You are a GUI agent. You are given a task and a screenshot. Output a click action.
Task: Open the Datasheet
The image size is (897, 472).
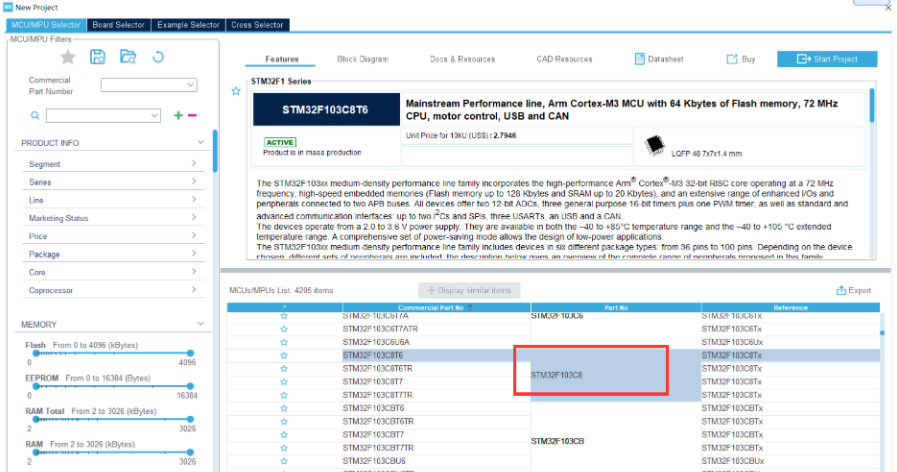click(659, 59)
